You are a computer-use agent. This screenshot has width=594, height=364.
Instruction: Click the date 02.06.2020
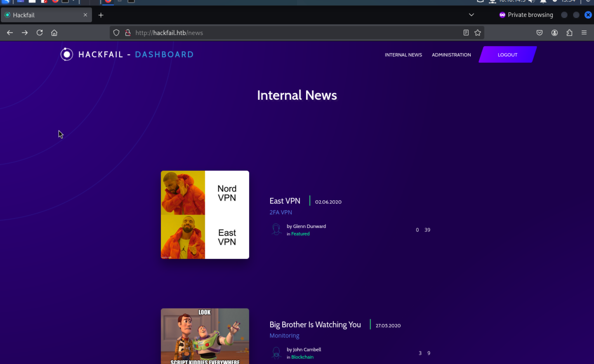coord(328,202)
